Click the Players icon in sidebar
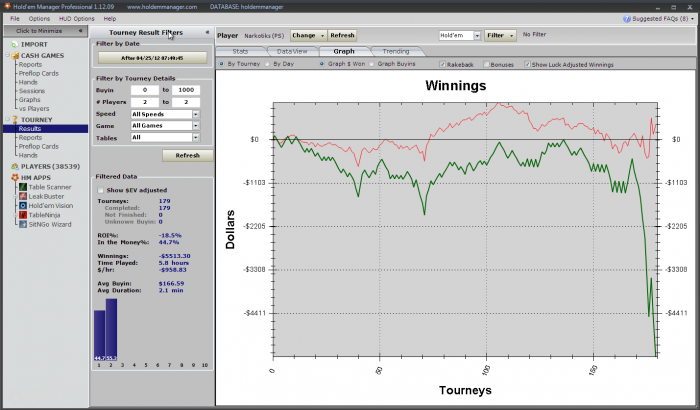 click(15, 167)
